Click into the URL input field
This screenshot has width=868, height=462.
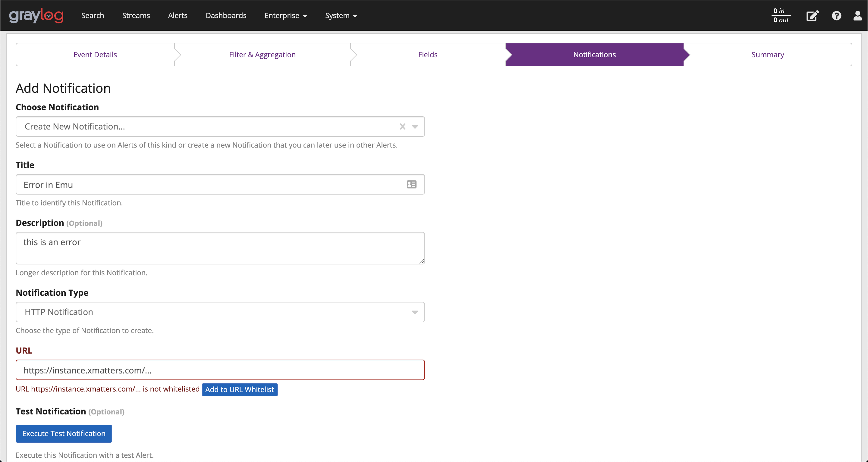point(220,370)
